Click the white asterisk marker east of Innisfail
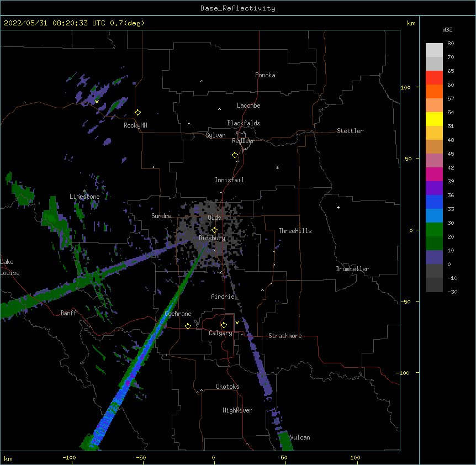Image resolution: width=476 pixels, height=465 pixels. point(277,167)
